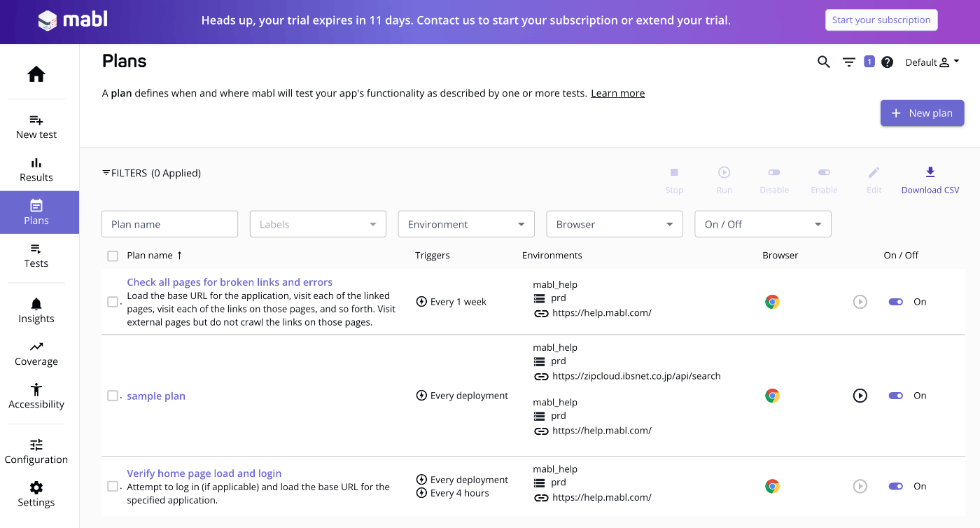Open the Browser filter dropdown

(x=615, y=224)
